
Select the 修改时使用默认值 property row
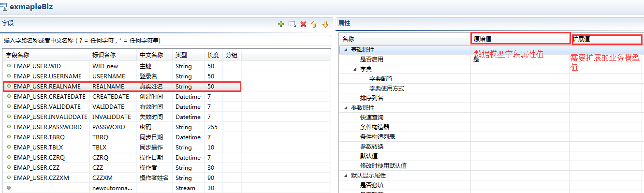[491, 165]
